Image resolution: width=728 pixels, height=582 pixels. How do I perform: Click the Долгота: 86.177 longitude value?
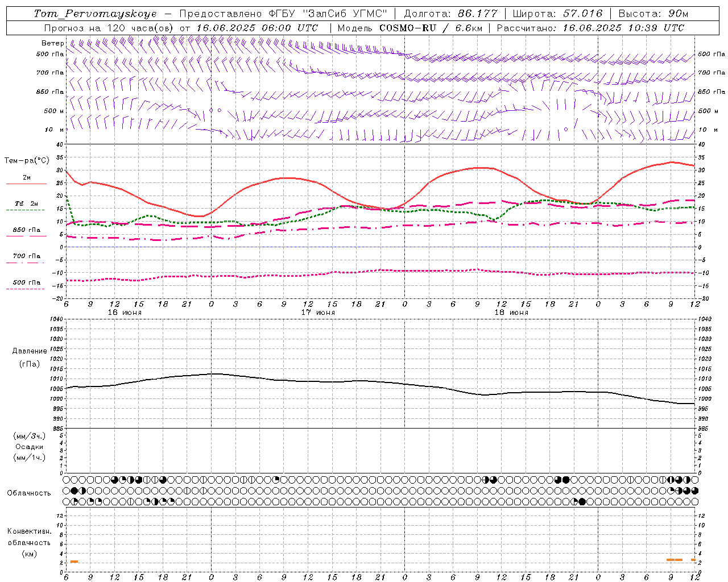[x=450, y=14]
